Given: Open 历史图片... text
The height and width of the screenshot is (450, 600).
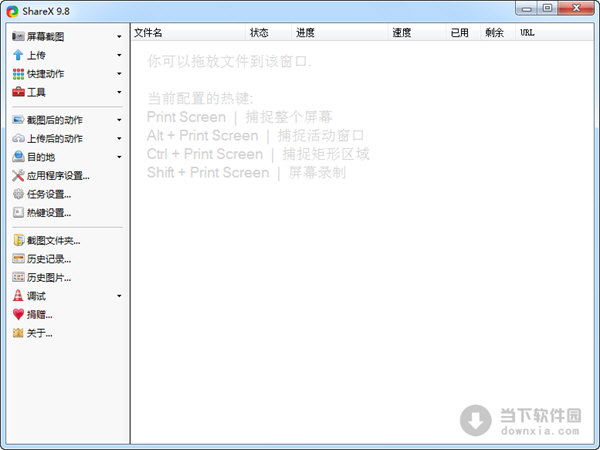Looking at the screenshot, I should [49, 277].
